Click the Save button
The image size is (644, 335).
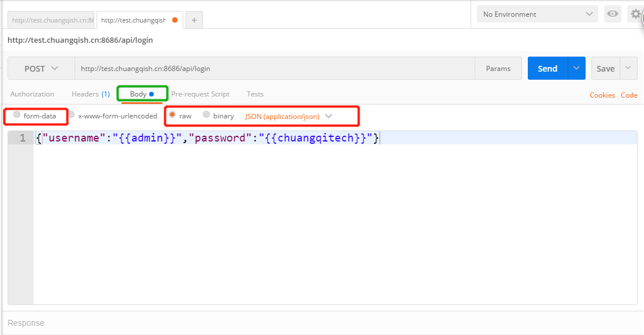(x=606, y=68)
